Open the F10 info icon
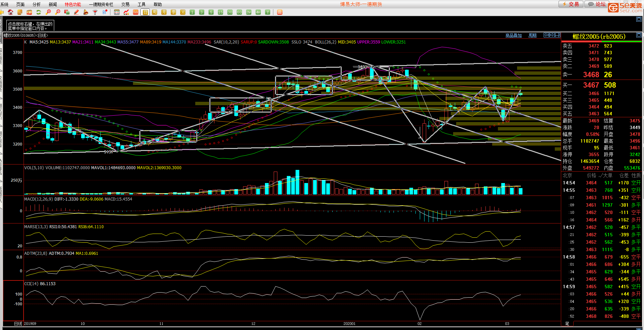 [x=29, y=12]
